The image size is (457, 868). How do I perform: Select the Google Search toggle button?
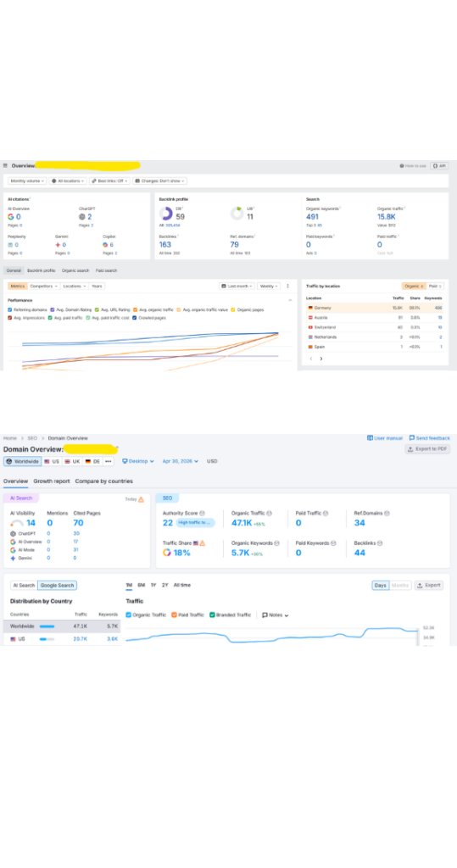tap(57, 585)
